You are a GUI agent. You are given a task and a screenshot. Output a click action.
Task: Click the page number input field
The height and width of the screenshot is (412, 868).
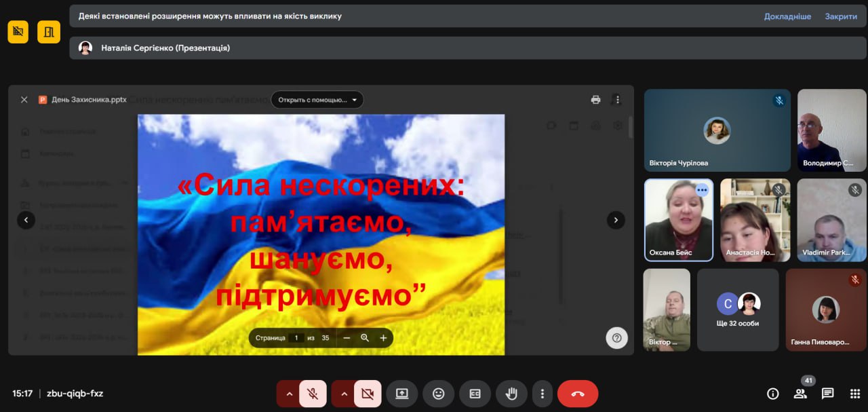click(296, 338)
